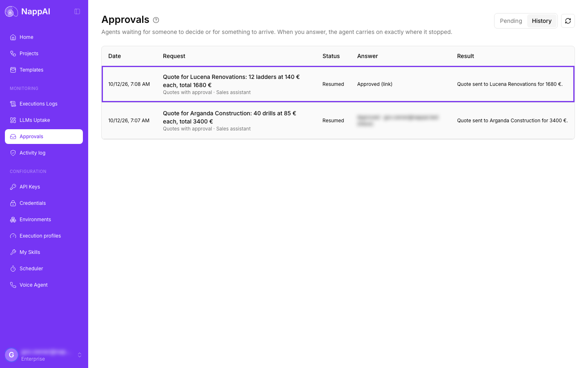
Task: Open Credentials configuration
Action: pyautogui.click(x=44, y=203)
